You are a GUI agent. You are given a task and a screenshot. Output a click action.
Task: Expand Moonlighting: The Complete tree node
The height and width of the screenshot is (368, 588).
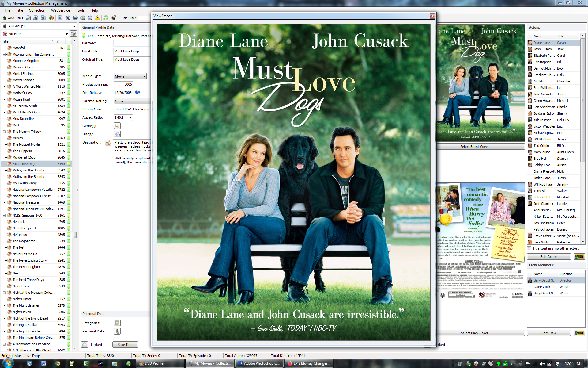point(4,54)
